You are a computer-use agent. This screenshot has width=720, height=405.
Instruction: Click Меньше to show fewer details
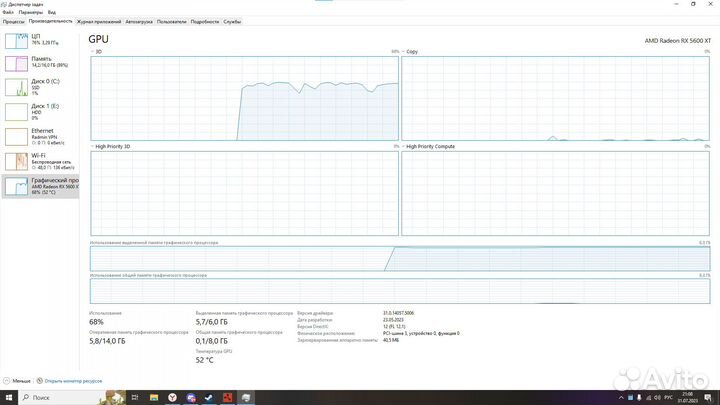[21, 381]
